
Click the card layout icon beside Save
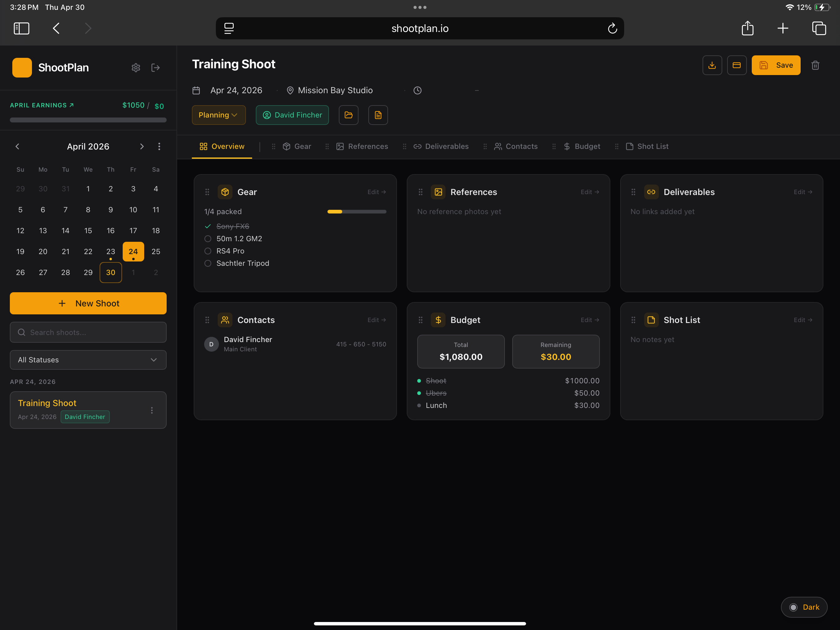[x=737, y=65]
